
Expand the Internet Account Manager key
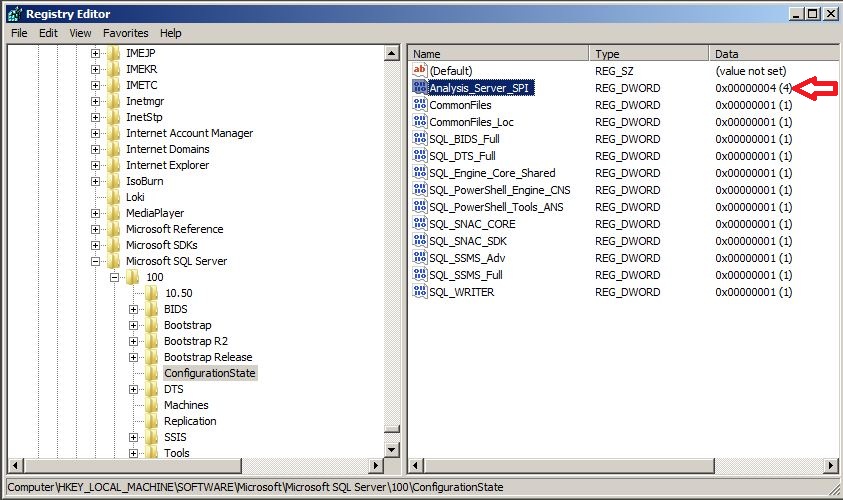pyautogui.click(x=95, y=133)
